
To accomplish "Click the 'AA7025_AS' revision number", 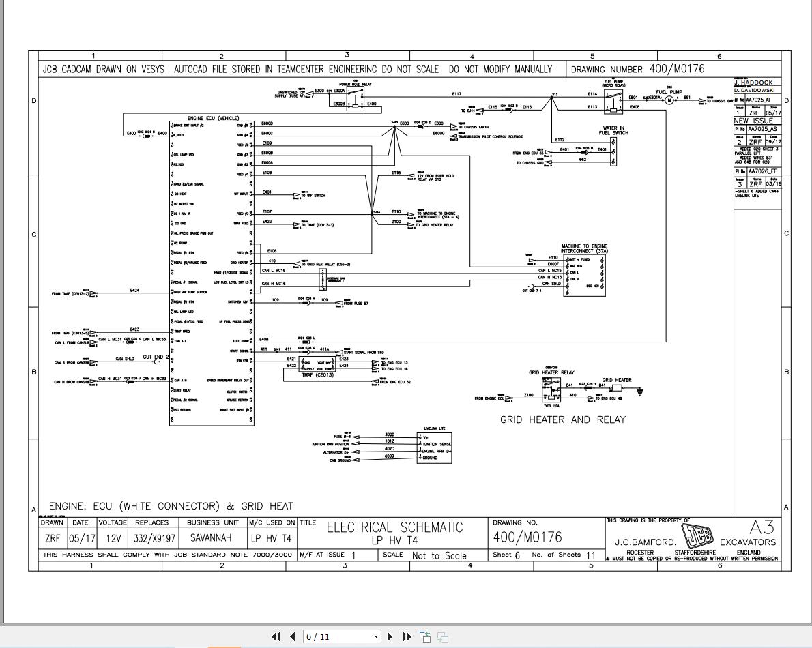I will pos(762,130).
